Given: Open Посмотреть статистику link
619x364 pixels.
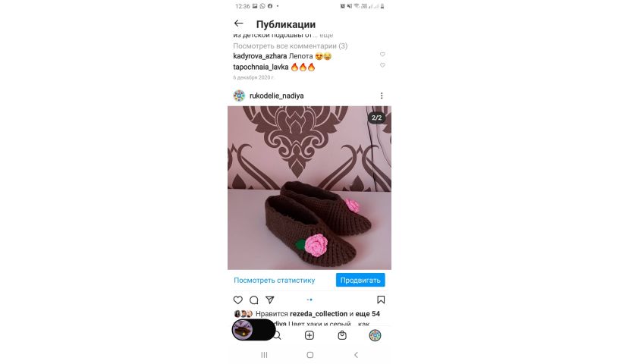Looking at the screenshot, I should pyautogui.click(x=275, y=281).
